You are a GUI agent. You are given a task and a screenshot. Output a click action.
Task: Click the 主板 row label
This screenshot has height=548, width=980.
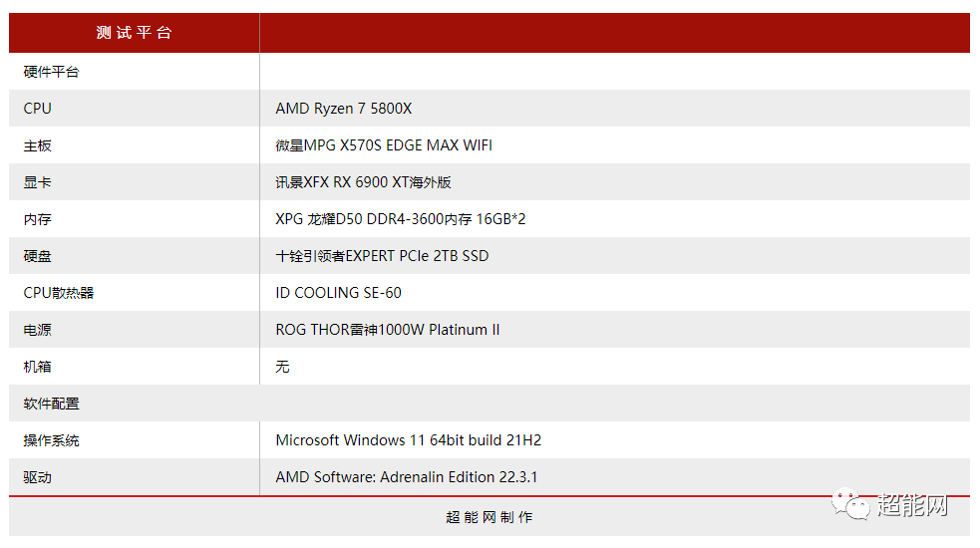pyautogui.click(x=38, y=145)
